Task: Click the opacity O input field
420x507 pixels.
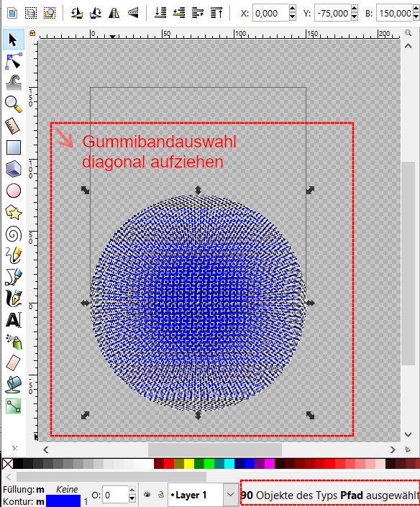Action: (x=115, y=495)
